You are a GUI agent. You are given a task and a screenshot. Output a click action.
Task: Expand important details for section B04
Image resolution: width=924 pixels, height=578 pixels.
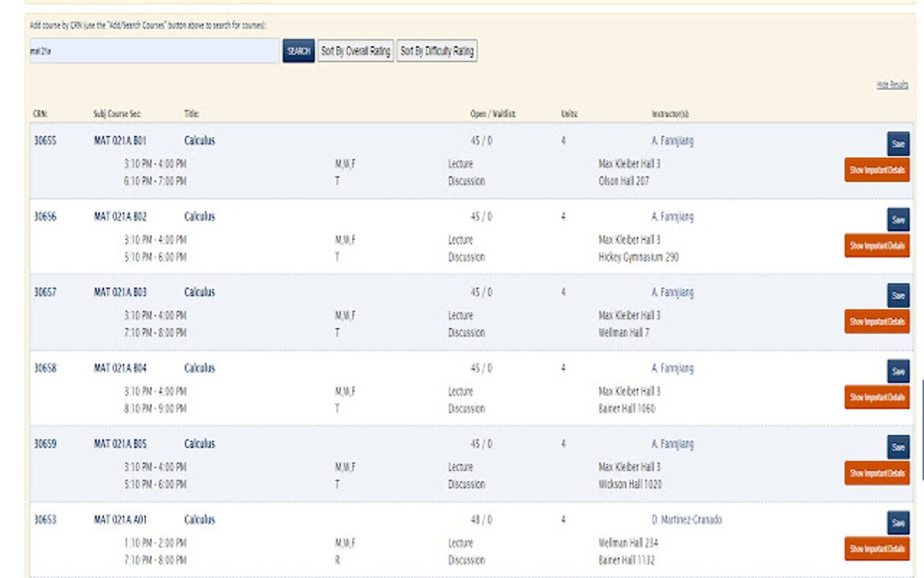point(877,397)
